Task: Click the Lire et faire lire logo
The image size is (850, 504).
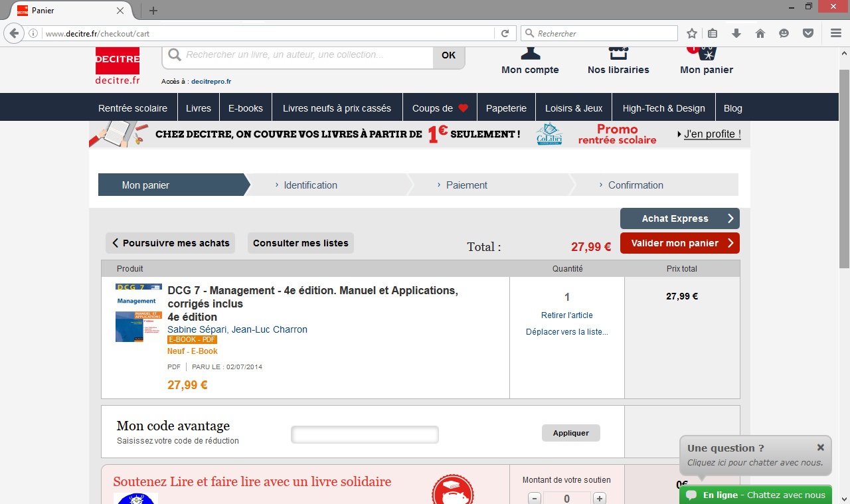Action: [x=135, y=499]
